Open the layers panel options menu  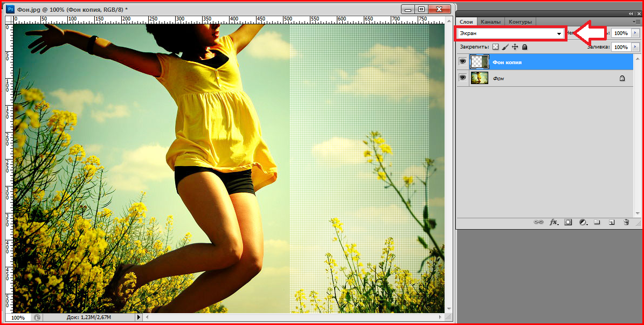click(636, 22)
